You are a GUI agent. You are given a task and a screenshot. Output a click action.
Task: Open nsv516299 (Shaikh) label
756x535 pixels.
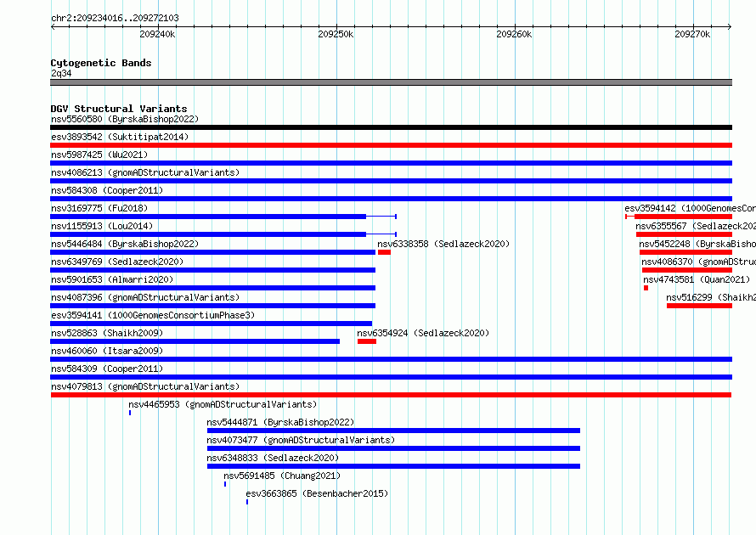pyautogui.click(x=711, y=297)
